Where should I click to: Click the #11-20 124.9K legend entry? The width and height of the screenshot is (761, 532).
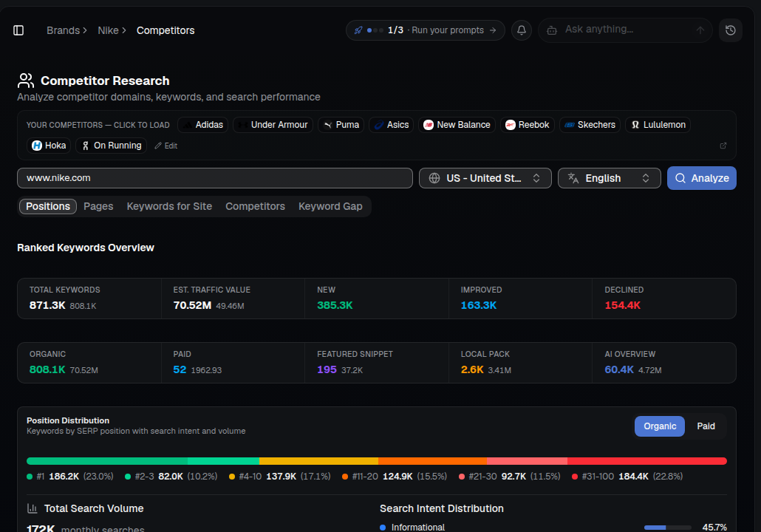[395, 476]
